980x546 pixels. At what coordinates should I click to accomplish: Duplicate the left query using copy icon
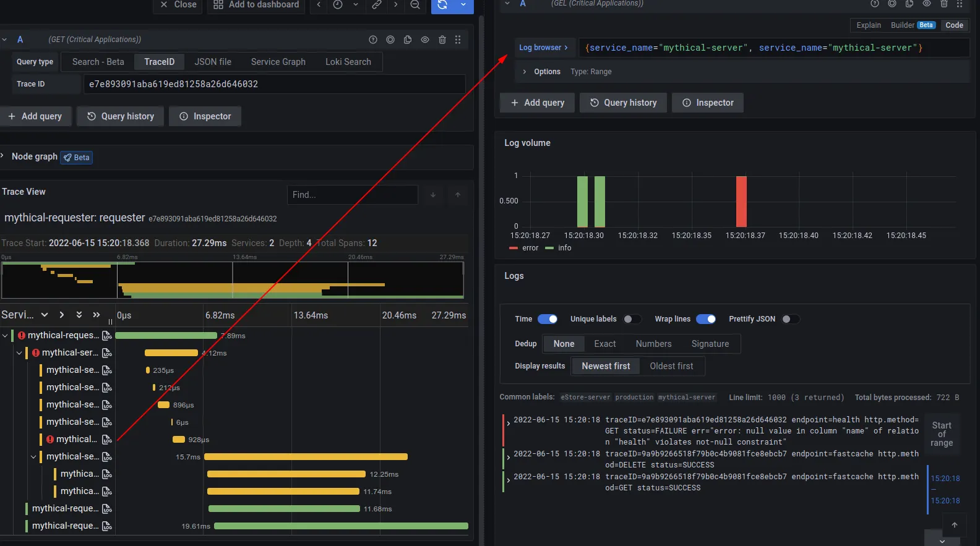tap(407, 40)
